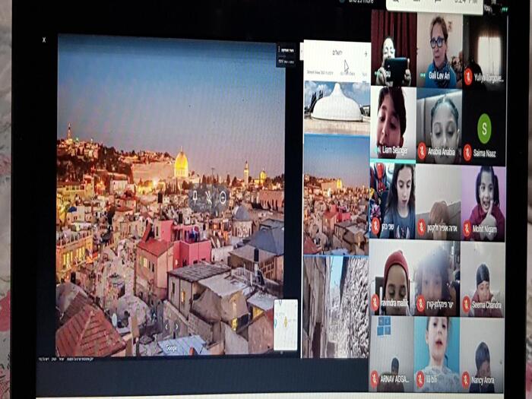
Task: Click the mute overlay icon on the presentation
Action: 209,197
